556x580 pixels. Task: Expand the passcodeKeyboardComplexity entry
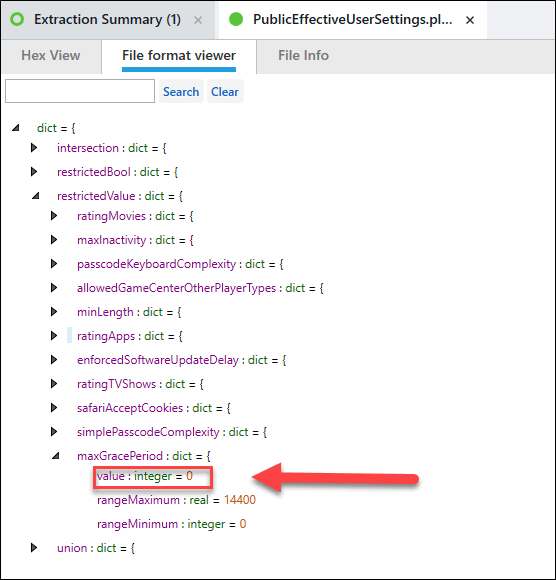(x=54, y=264)
